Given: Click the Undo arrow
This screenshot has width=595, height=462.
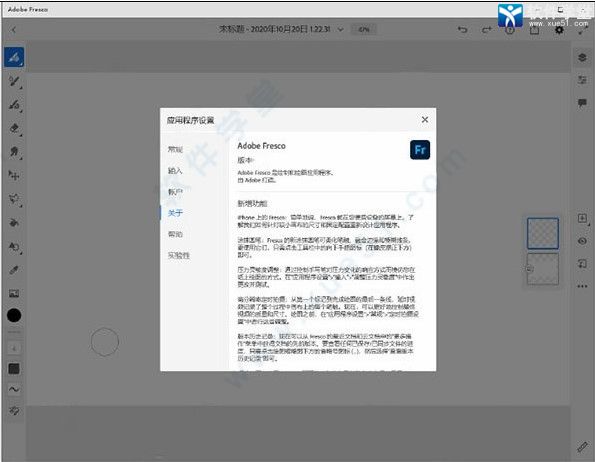Looking at the screenshot, I should (x=462, y=29).
